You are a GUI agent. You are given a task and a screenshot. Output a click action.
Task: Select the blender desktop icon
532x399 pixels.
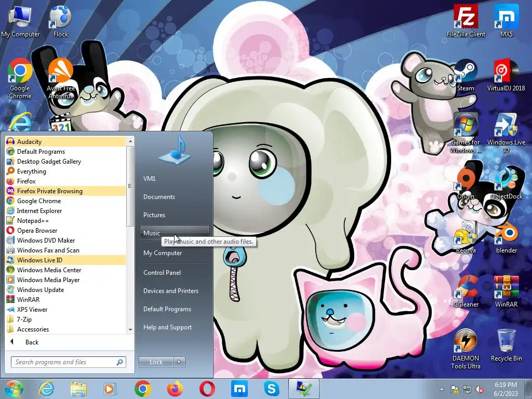pos(506,237)
